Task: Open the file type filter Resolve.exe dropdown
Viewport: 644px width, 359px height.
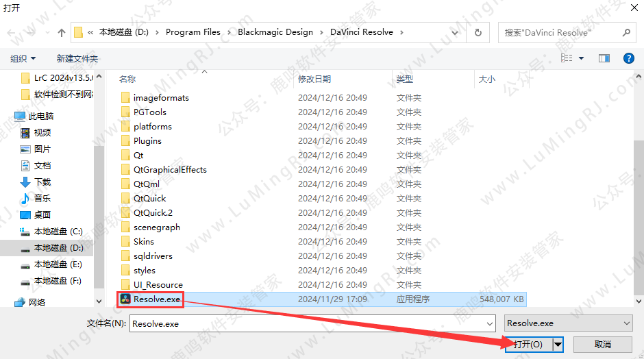Action: point(568,323)
